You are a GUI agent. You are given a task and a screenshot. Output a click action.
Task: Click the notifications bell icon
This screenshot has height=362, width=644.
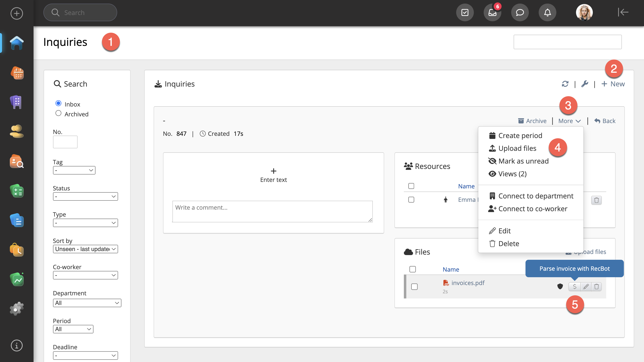(x=547, y=12)
